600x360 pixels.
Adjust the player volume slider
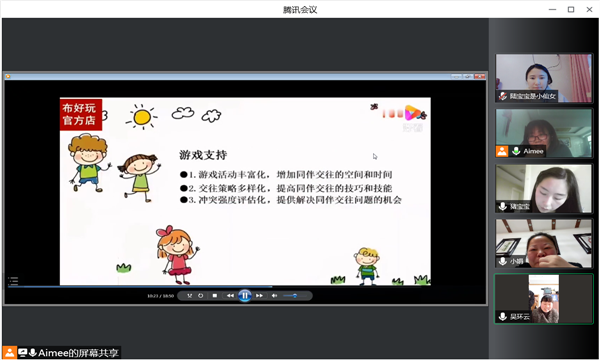pos(295,296)
